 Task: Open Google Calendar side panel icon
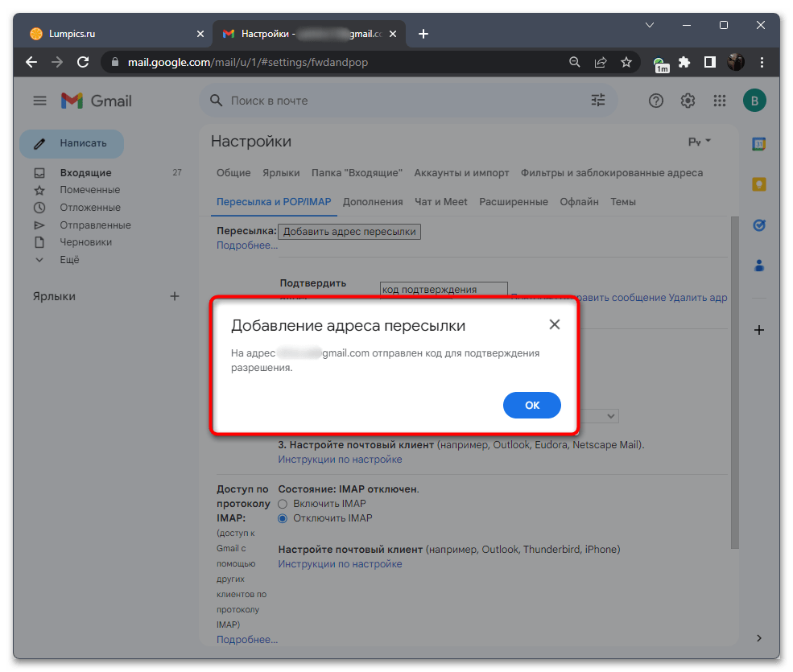[x=758, y=144]
